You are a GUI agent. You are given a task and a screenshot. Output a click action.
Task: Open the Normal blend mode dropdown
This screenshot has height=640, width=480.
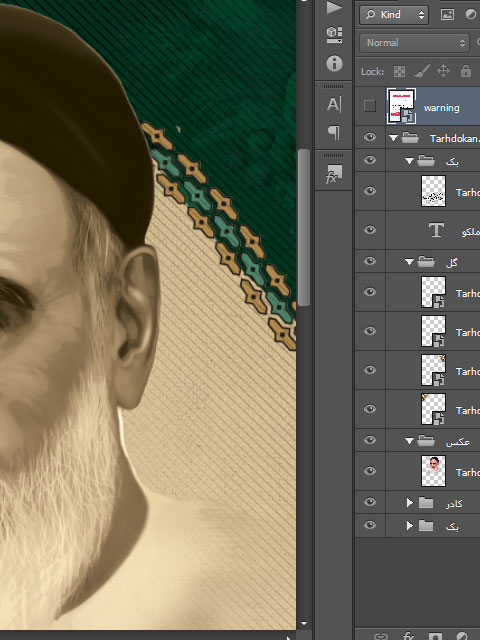[x=413, y=42]
